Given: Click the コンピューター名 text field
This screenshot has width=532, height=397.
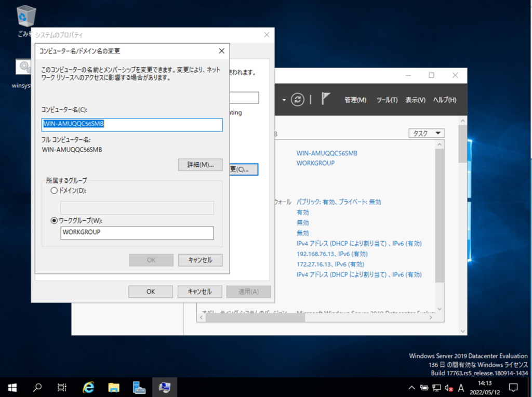Looking at the screenshot, I should 132,125.
